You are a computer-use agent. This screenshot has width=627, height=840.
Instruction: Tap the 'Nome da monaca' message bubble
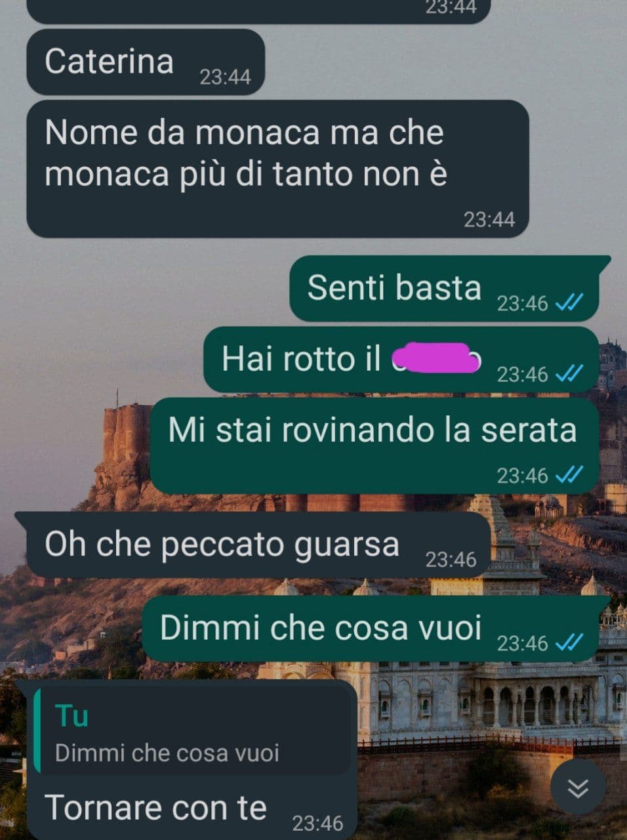pyautogui.click(x=277, y=169)
